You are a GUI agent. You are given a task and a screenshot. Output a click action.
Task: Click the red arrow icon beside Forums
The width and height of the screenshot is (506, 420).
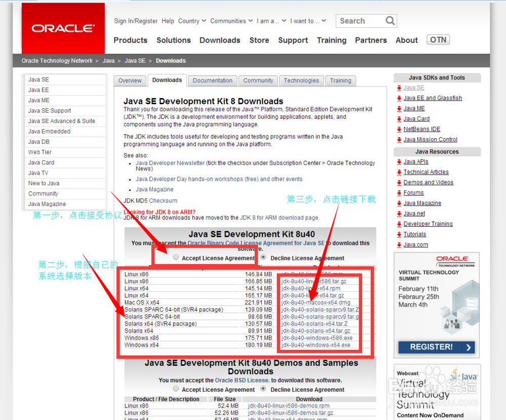tap(399, 193)
